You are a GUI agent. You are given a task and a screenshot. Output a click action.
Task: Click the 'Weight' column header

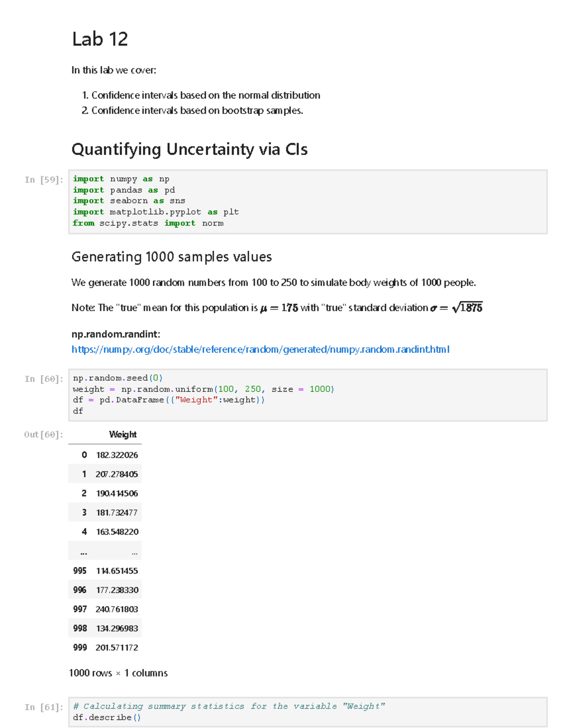coord(122,435)
